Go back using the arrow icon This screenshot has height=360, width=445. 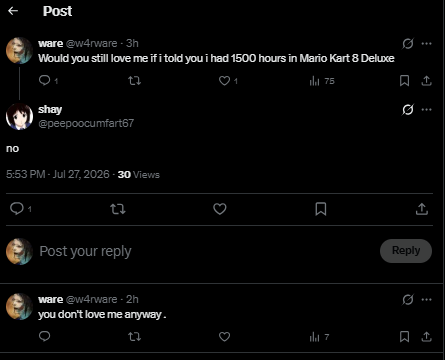coord(13,11)
